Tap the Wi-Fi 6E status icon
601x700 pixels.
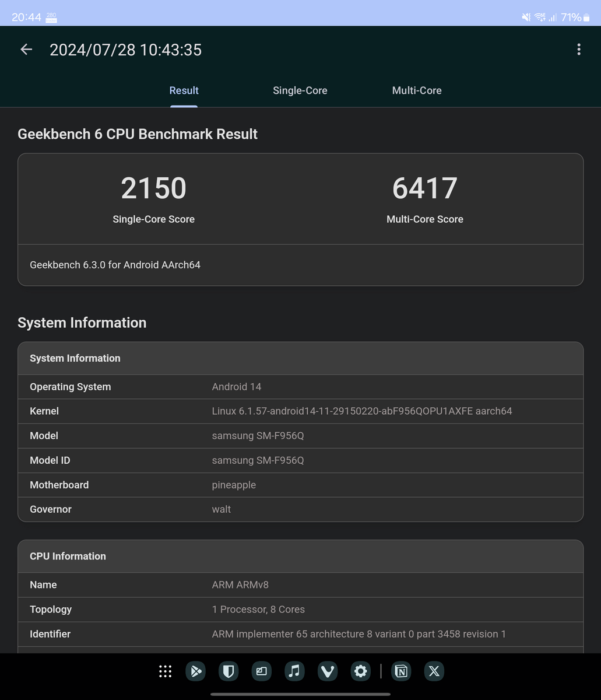(540, 17)
